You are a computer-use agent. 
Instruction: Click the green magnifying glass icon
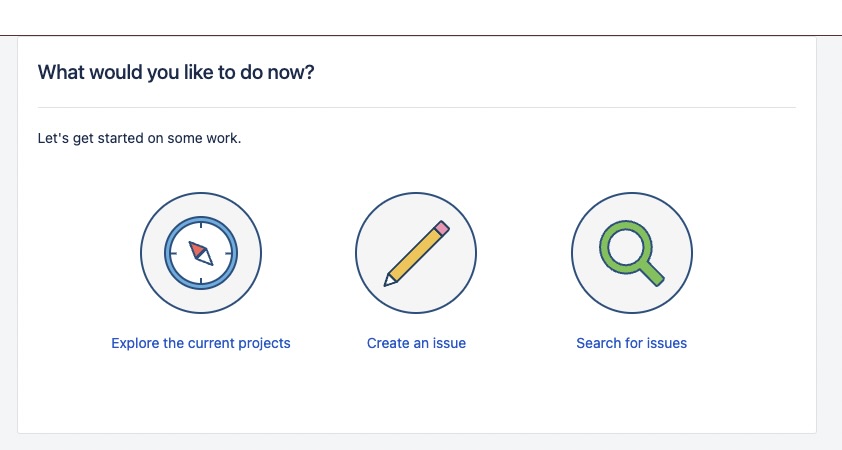tap(631, 252)
